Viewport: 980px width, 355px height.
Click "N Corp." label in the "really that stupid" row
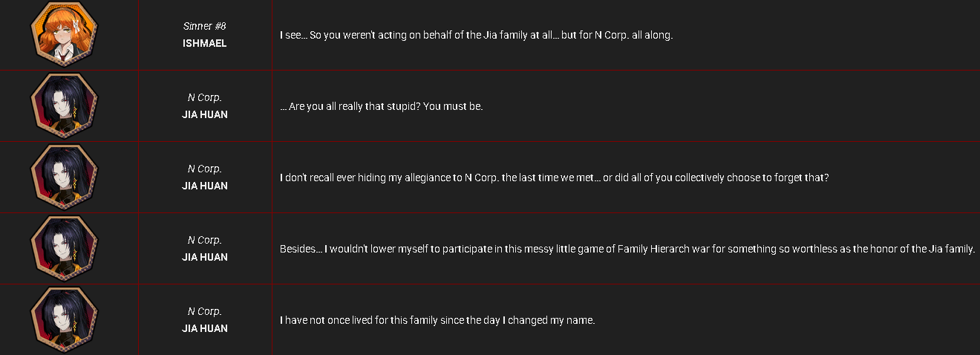tap(204, 97)
